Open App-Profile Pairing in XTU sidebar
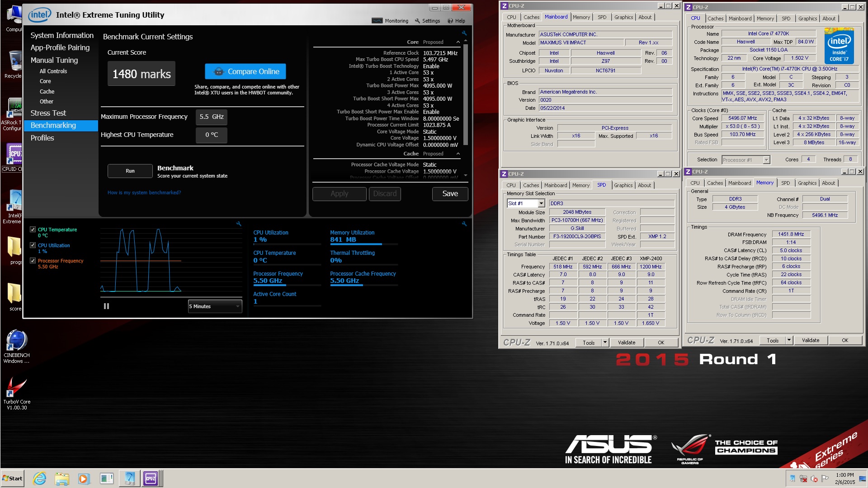 click(x=60, y=47)
